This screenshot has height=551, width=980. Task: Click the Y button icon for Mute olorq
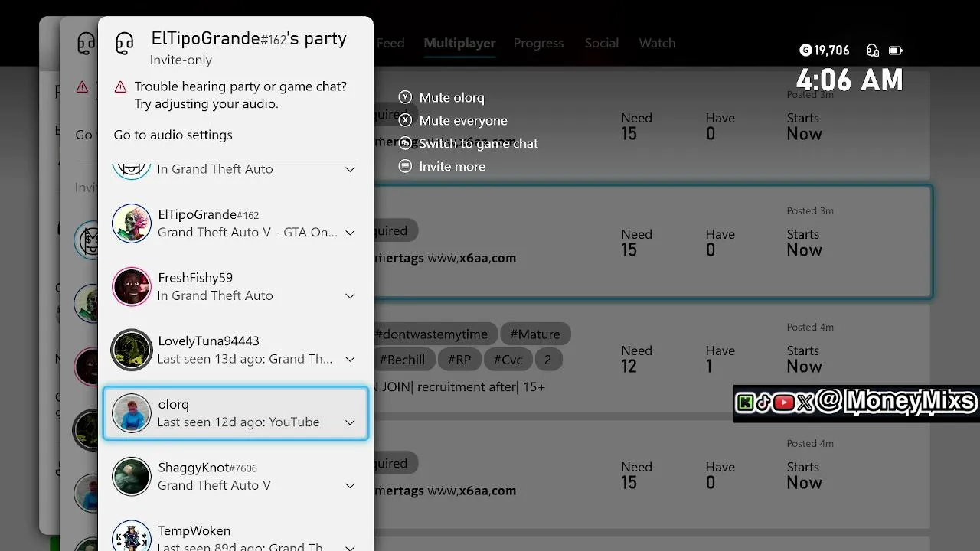405,97
